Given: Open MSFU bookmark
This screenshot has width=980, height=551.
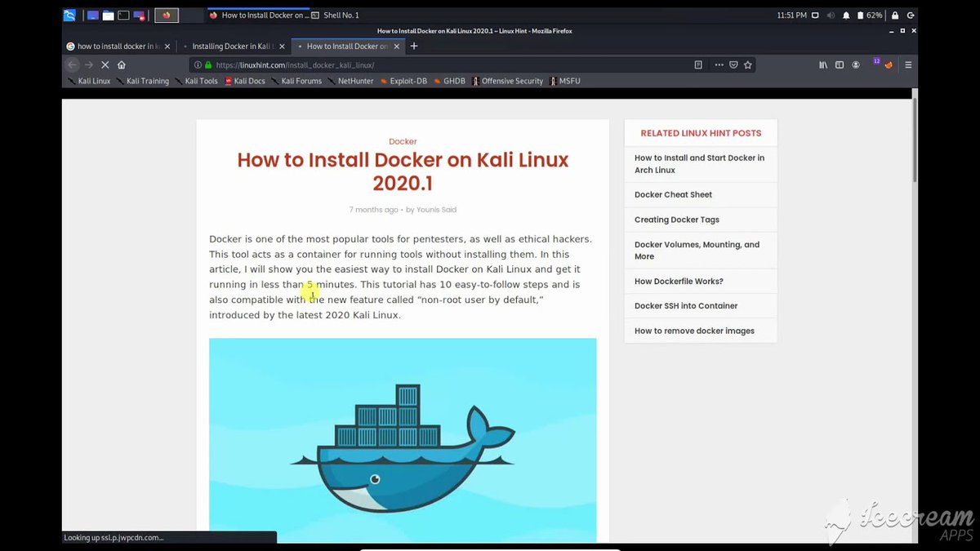Looking at the screenshot, I should click(565, 81).
